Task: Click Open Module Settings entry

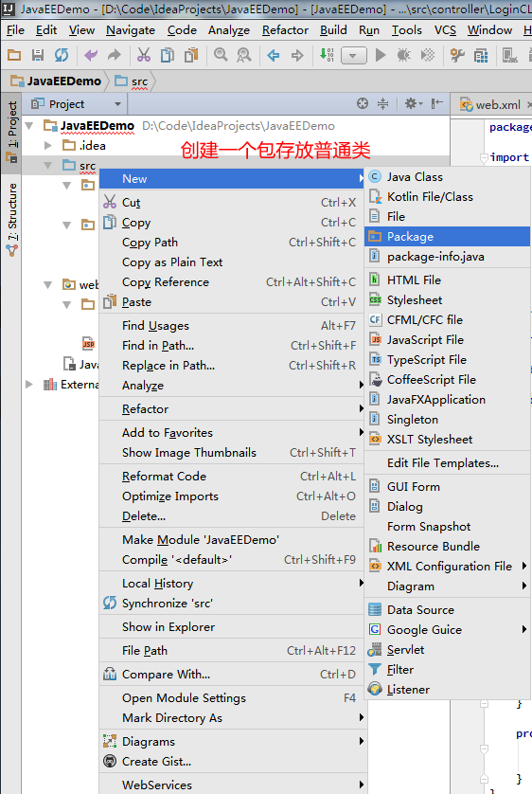Action: point(232,697)
